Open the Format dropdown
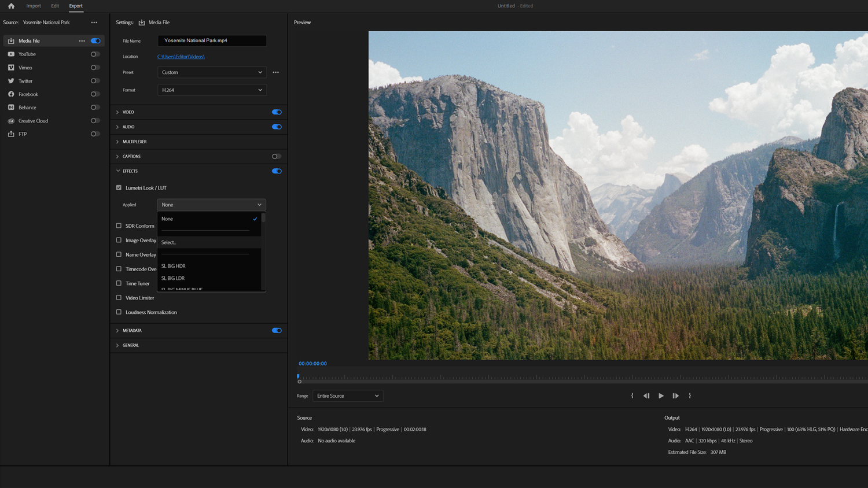This screenshot has height=488, width=868. 211,90
